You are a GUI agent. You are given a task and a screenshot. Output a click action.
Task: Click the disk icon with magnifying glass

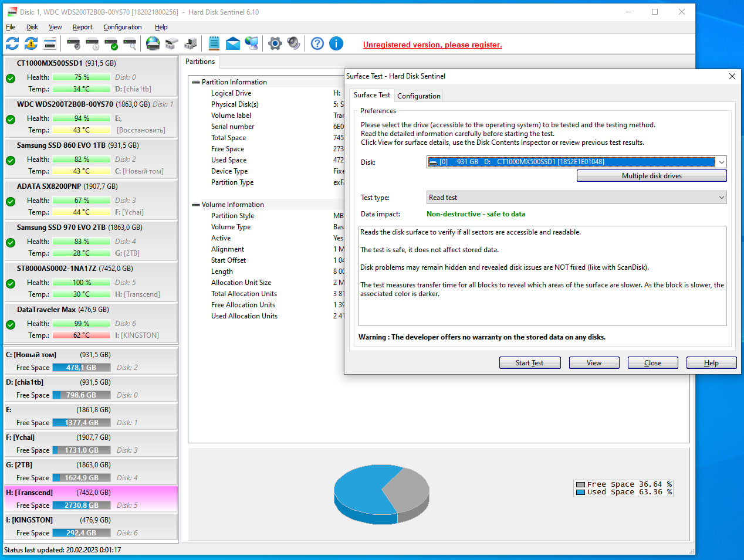pos(130,43)
